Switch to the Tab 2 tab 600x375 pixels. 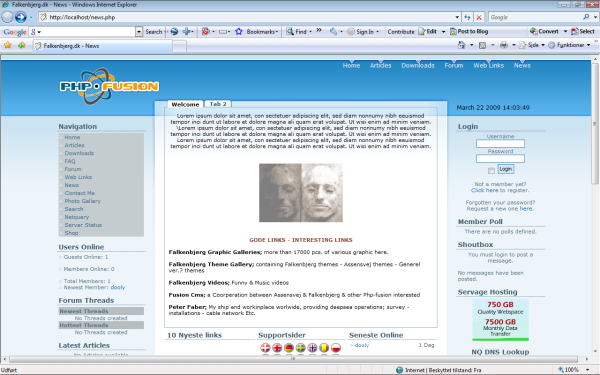(x=218, y=104)
